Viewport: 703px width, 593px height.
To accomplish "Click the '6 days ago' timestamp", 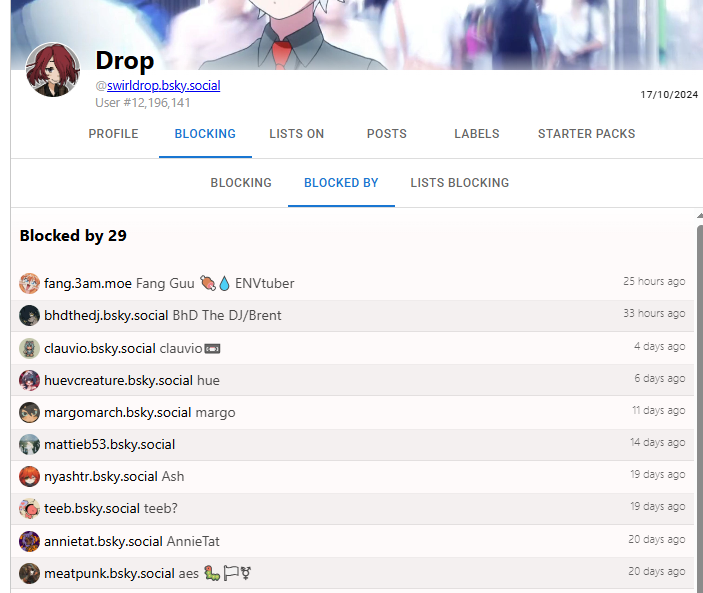I will pos(660,378).
